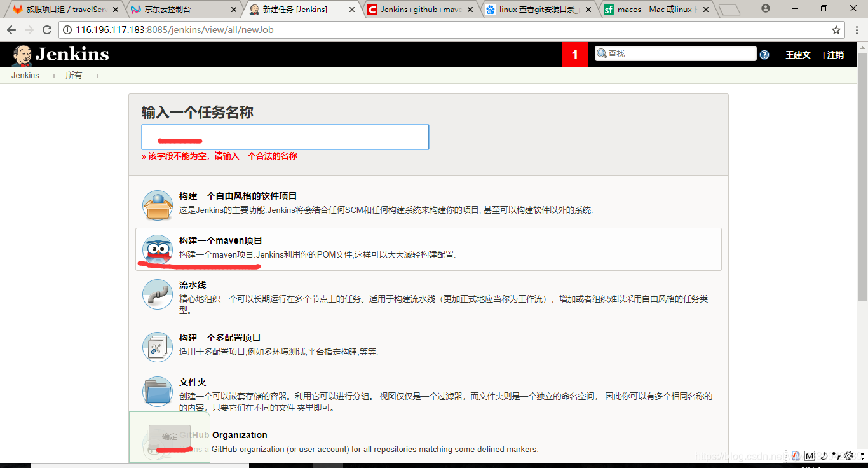View site info icon in address bar

tap(67, 30)
